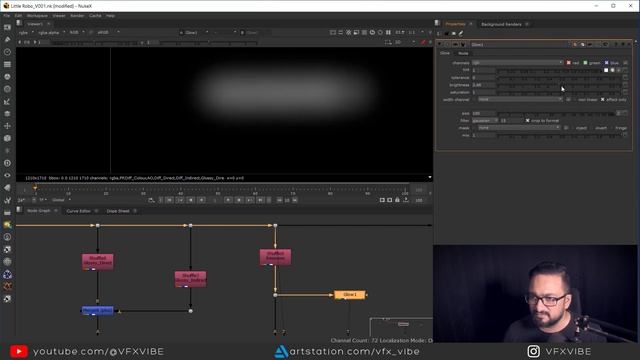Open the Node Graph pane menu icon
This screenshot has width=640, height=360.
pyautogui.click(x=19, y=210)
